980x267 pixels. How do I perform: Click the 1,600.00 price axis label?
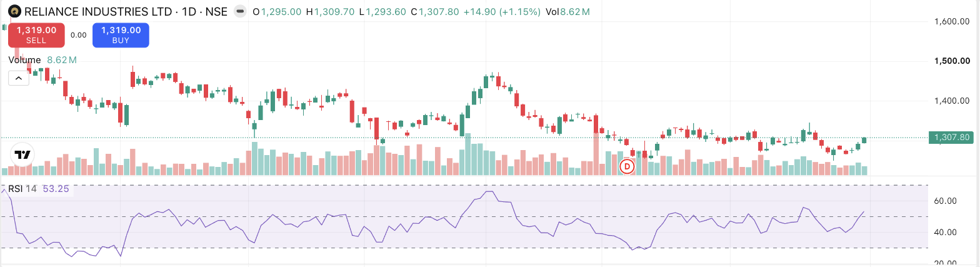[x=951, y=22]
